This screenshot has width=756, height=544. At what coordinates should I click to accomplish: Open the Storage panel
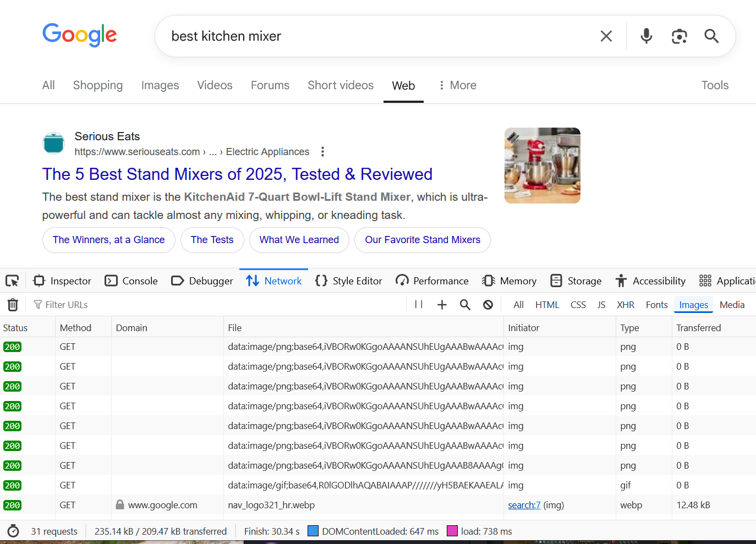coord(576,281)
